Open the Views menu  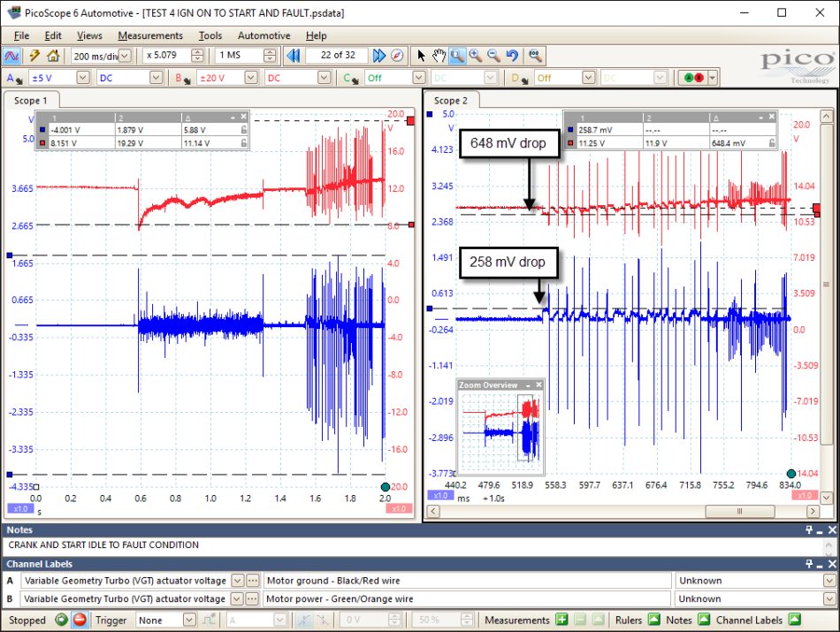click(89, 35)
